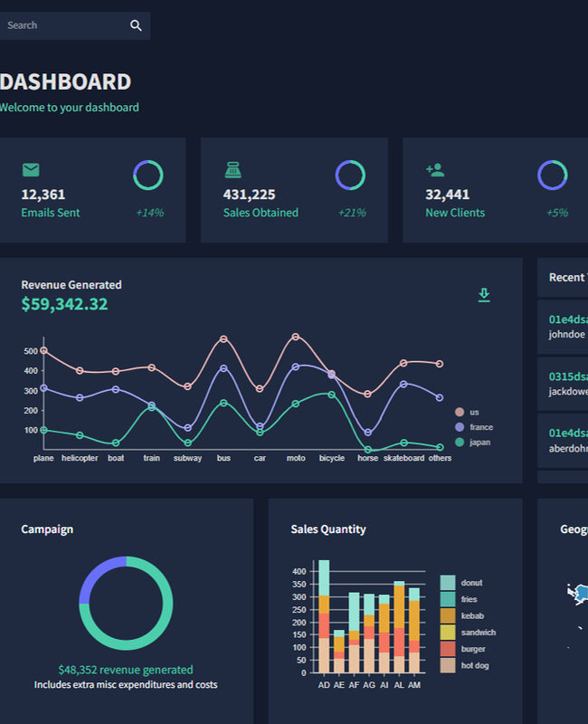Click the Emails Sent progress ring
The height and width of the screenshot is (724, 588).
click(148, 175)
